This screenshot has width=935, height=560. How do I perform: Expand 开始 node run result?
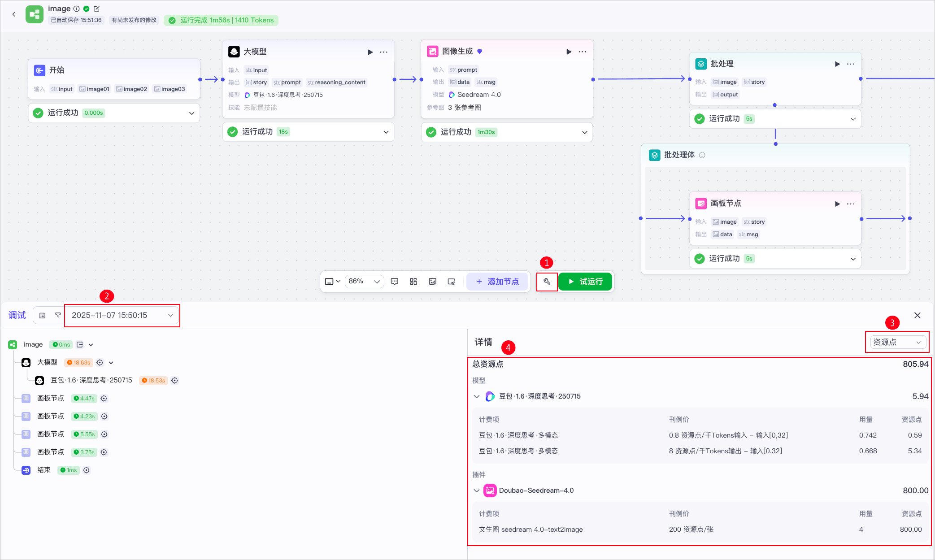tap(191, 113)
